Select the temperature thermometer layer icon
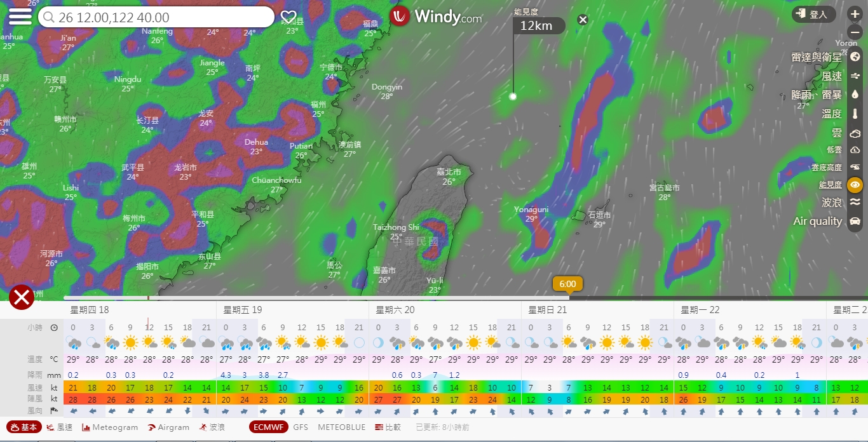 tap(855, 114)
